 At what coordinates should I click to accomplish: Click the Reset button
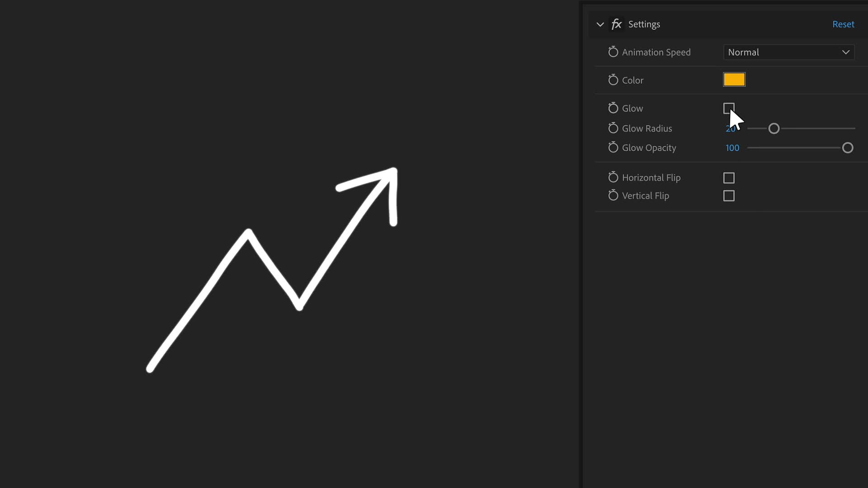coord(844,24)
